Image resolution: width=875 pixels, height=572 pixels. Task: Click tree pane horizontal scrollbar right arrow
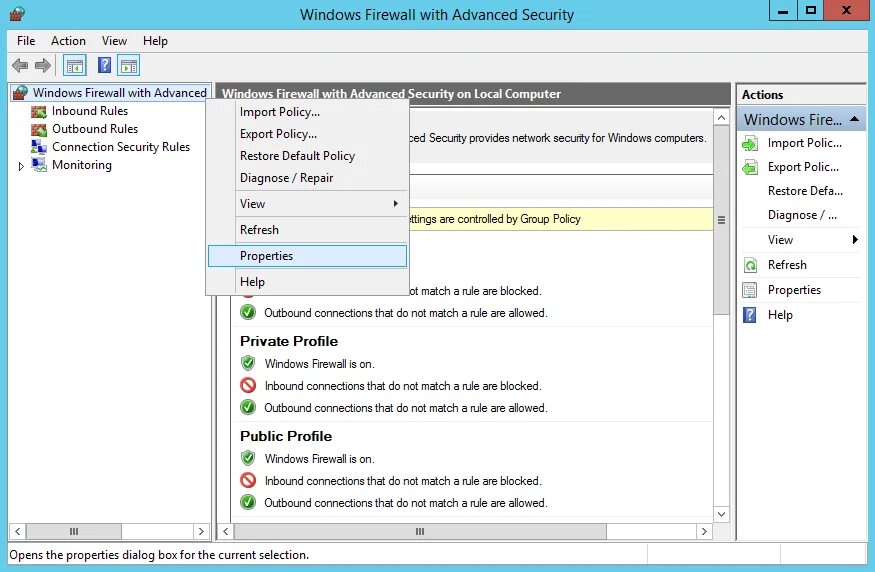click(x=201, y=531)
